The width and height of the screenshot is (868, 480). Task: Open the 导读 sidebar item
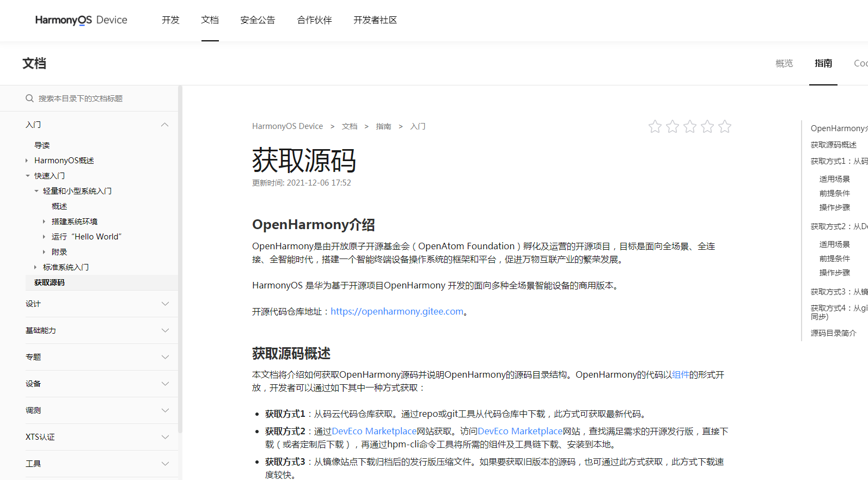[42, 145]
